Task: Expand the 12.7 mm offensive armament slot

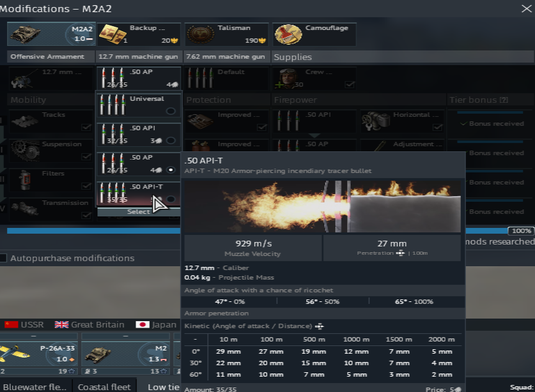Action: [51, 78]
